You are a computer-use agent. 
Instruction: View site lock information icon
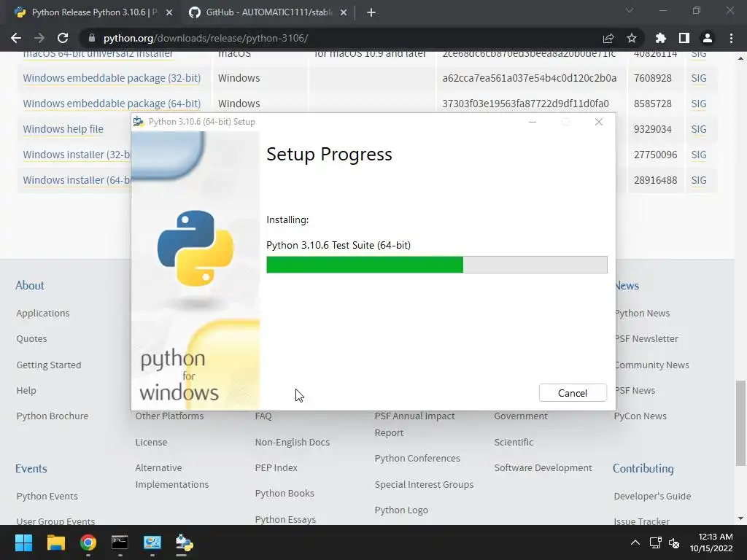point(92,38)
